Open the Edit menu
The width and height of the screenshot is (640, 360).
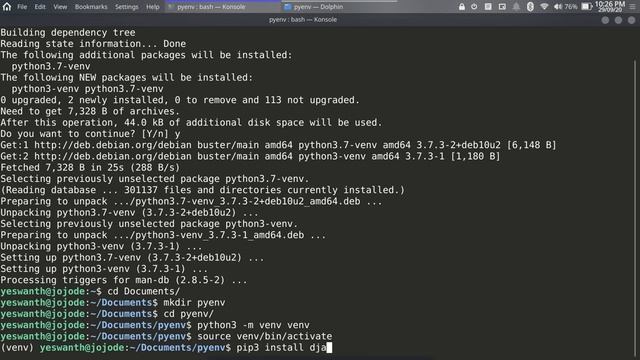(x=40, y=7)
